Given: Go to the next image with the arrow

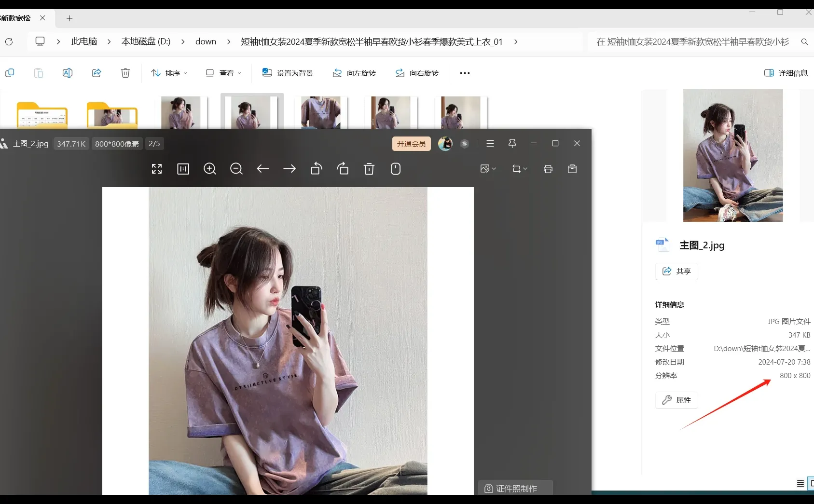Looking at the screenshot, I should pyautogui.click(x=289, y=169).
